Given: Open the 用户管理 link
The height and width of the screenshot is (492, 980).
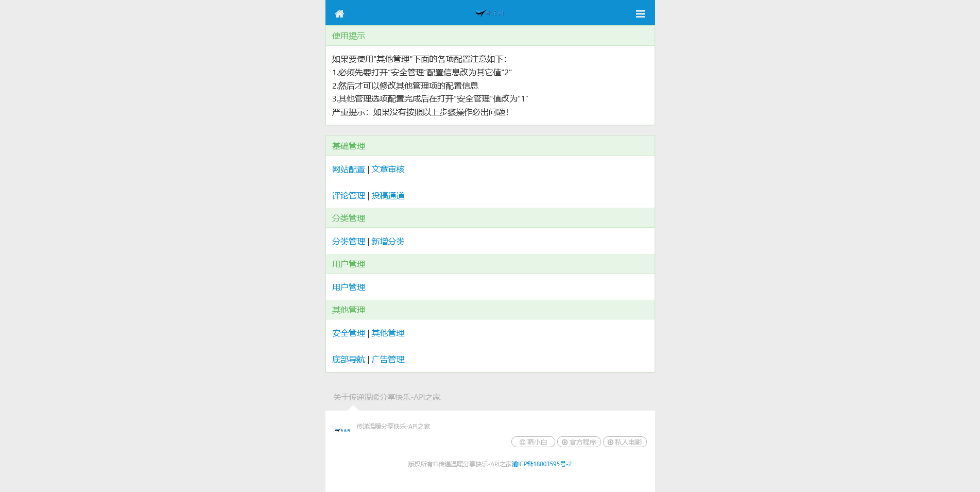Looking at the screenshot, I should (348, 287).
